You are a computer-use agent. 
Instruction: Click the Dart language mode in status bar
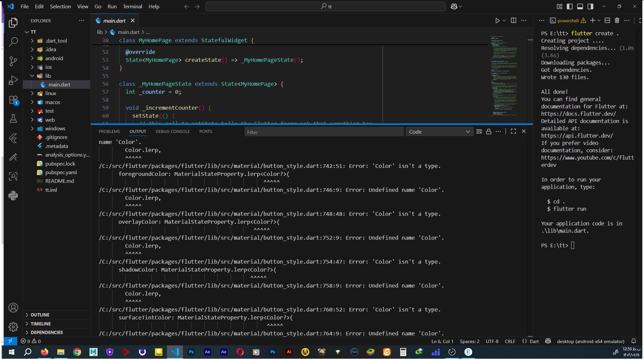pyautogui.click(x=534, y=341)
